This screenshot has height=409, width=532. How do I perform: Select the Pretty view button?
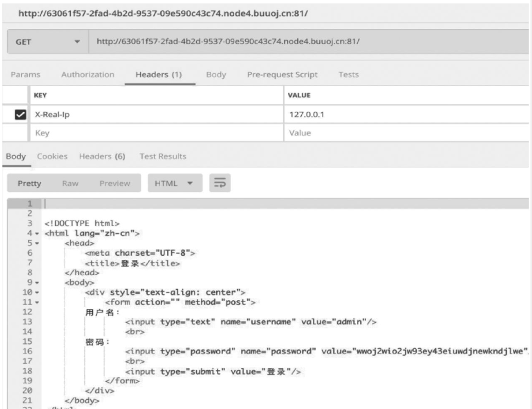click(29, 183)
